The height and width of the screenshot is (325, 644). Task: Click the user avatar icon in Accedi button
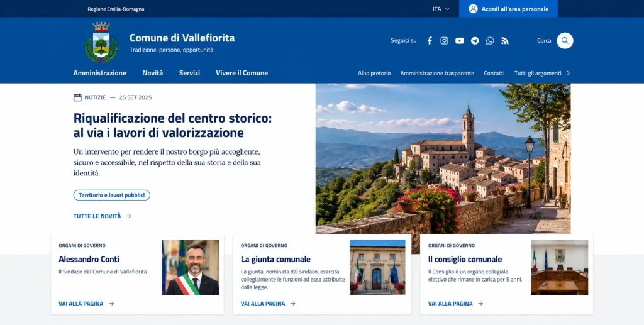coord(473,9)
